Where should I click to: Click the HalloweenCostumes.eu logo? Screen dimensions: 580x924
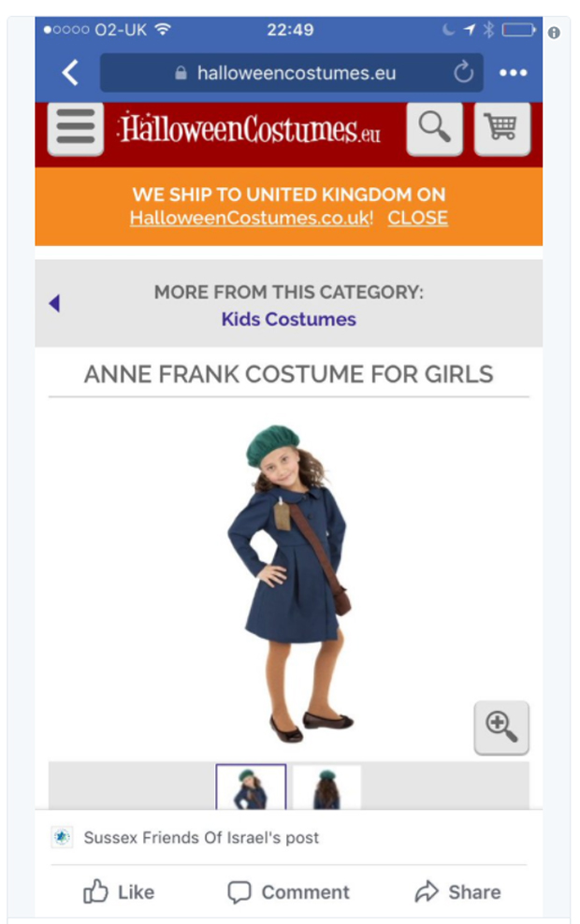click(250, 128)
